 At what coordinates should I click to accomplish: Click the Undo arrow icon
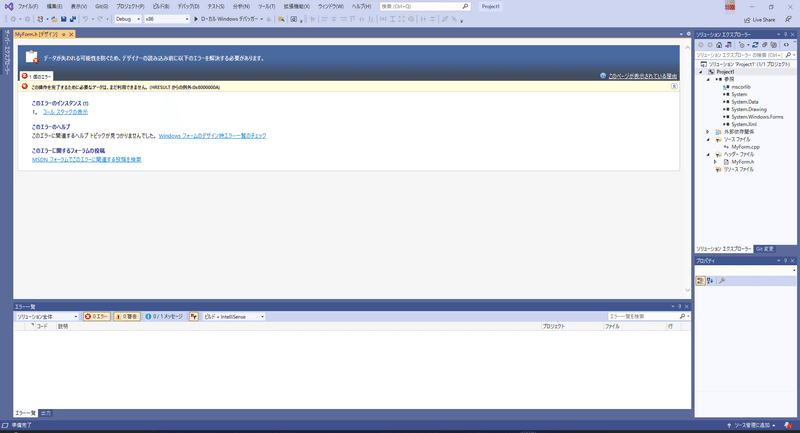(x=85, y=19)
